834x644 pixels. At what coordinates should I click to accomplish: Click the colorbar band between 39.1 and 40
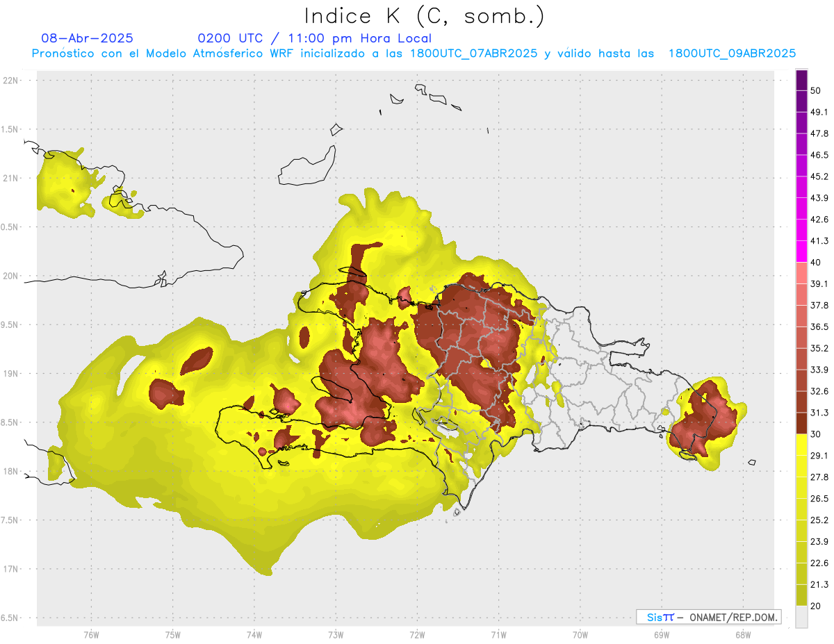[x=801, y=273]
